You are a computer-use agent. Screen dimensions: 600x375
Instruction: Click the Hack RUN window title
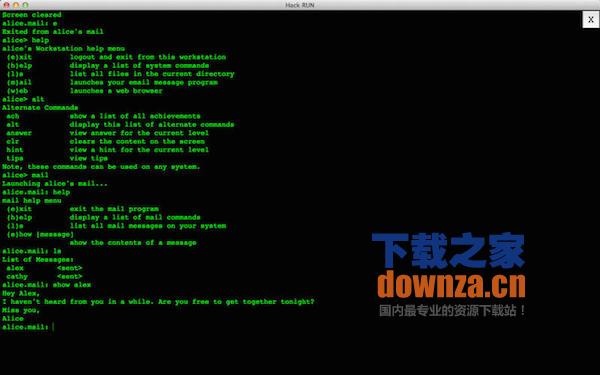[300, 5]
